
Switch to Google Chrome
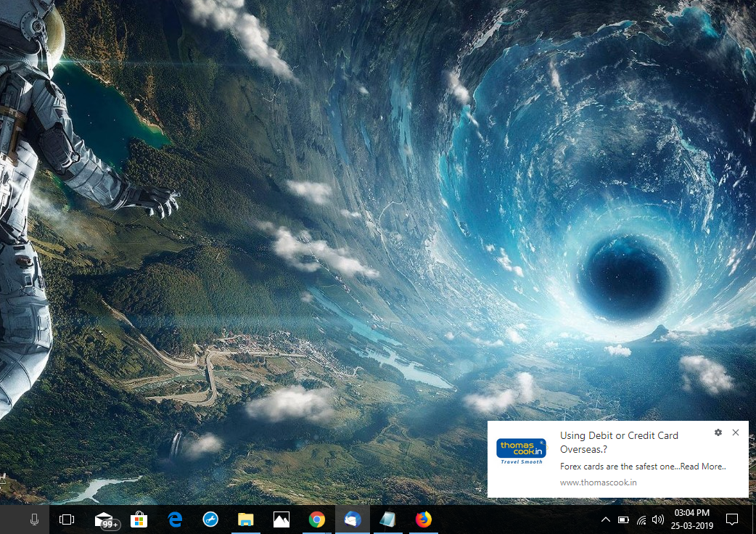pos(317,519)
